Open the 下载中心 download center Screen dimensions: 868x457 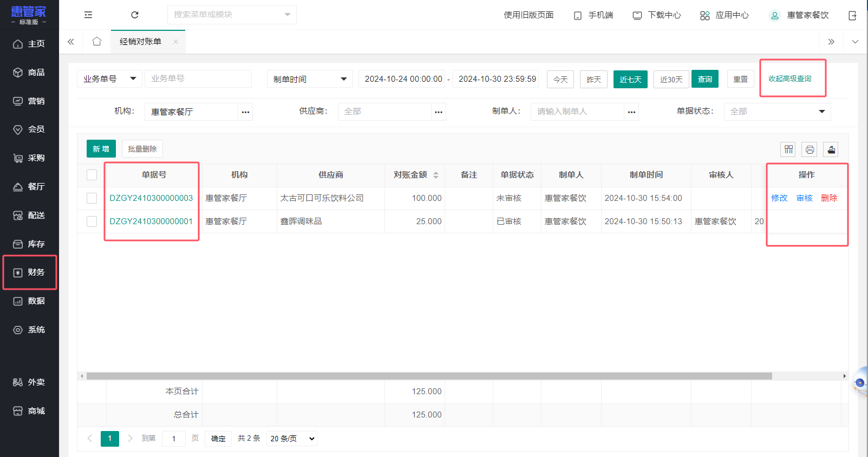pos(657,15)
